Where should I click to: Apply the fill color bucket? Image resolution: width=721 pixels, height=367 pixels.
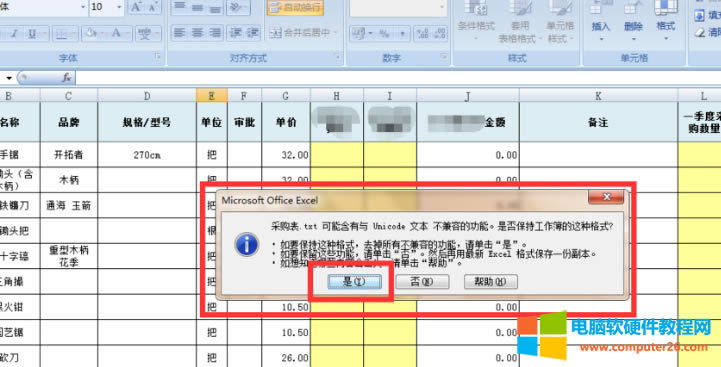(x=91, y=33)
